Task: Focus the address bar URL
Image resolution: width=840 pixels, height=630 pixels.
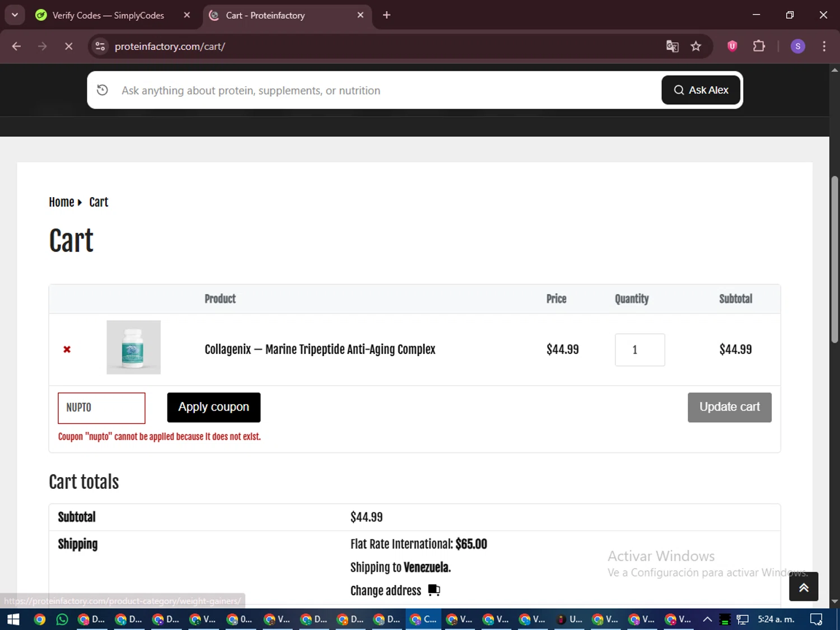Action: (x=170, y=46)
